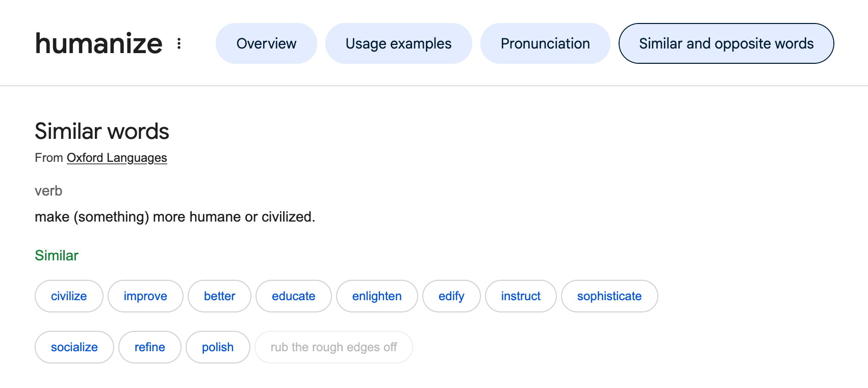Open the better synonym chip
This screenshot has height=388, width=868.
tap(219, 296)
